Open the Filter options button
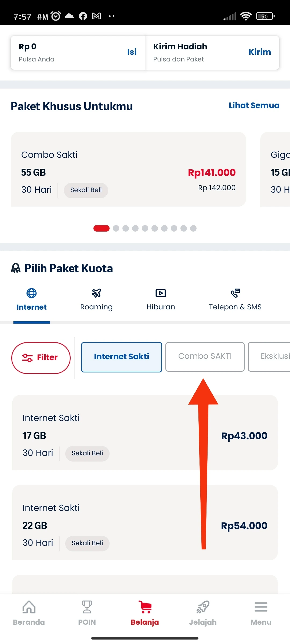Viewport: 290px width, 644px height. 41,358
